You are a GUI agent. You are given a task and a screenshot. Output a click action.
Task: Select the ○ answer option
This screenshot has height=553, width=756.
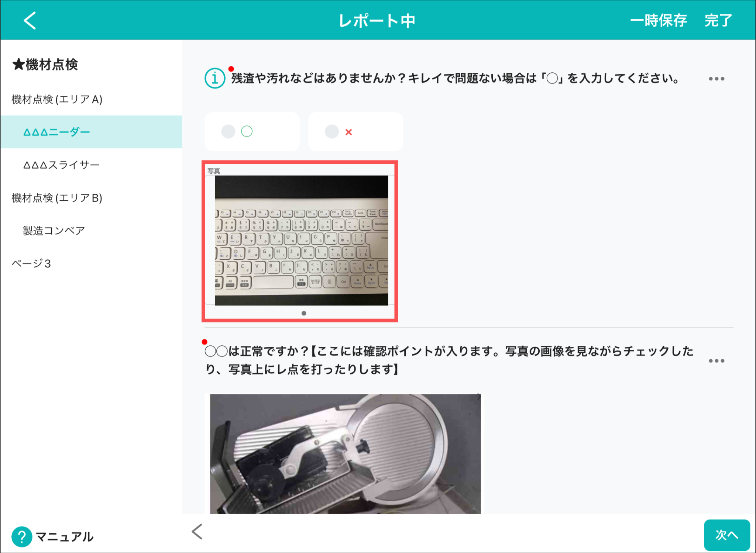point(252,131)
